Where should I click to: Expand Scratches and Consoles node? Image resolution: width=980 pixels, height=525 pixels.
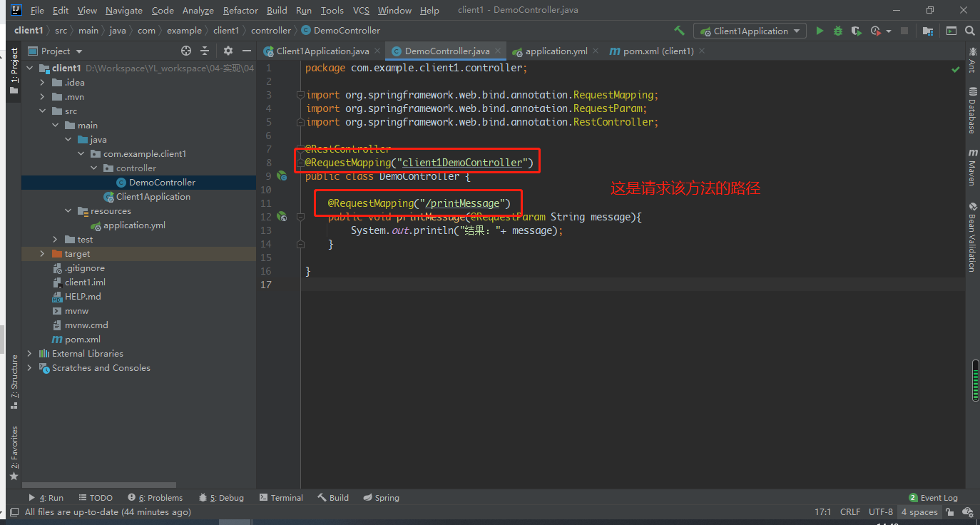coord(30,367)
